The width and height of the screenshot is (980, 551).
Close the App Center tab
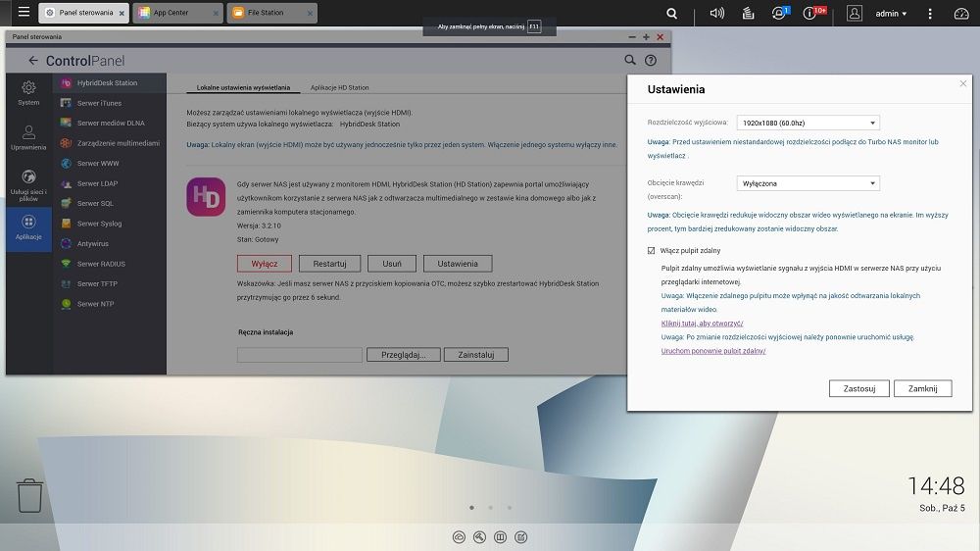216,13
